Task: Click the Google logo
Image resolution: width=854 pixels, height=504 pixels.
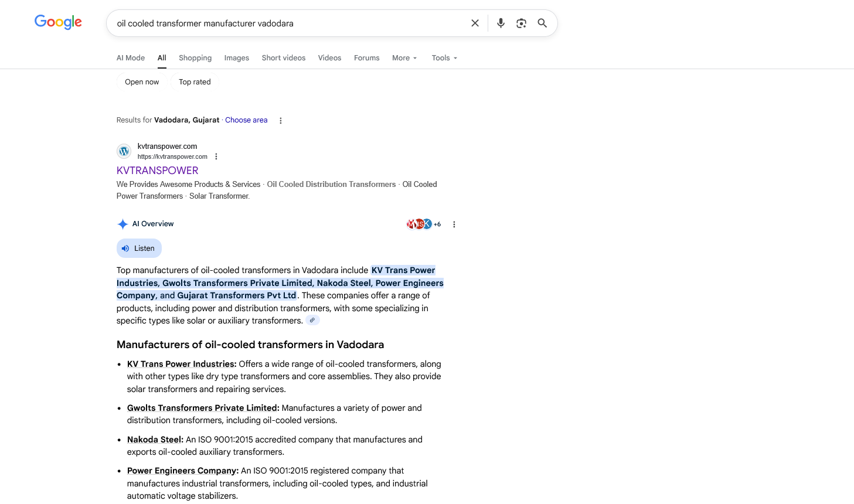Action: [x=58, y=22]
